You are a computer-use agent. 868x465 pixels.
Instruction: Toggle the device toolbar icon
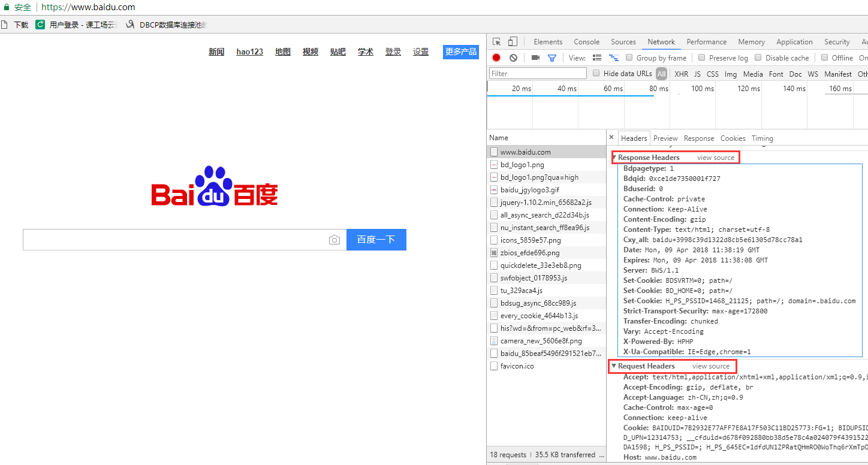(513, 42)
